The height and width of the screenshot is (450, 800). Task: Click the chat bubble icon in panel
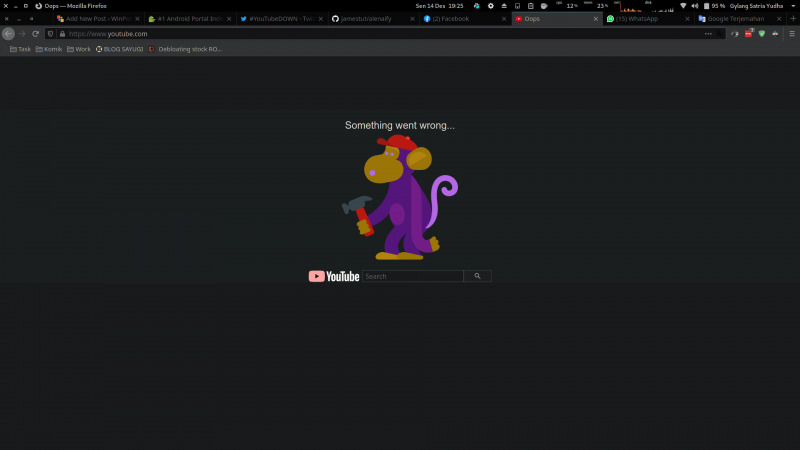(x=544, y=6)
